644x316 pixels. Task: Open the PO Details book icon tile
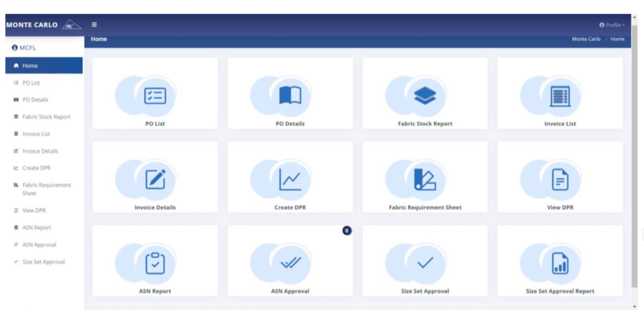point(290,96)
